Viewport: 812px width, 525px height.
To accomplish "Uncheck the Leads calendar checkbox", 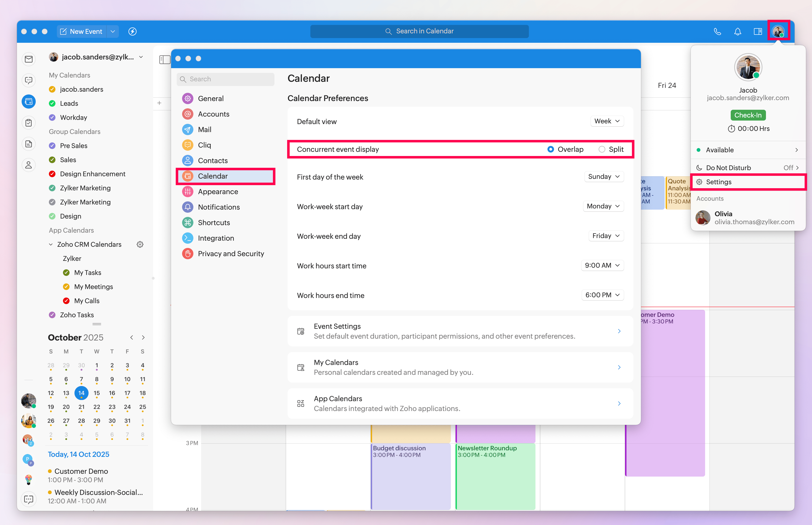I will pos(52,103).
